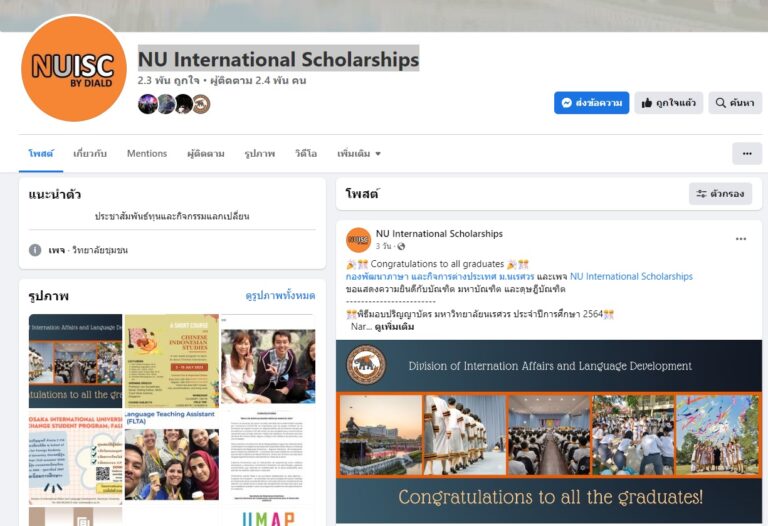
Task: Click the NUISC avatar in the post header
Action: pos(359,239)
